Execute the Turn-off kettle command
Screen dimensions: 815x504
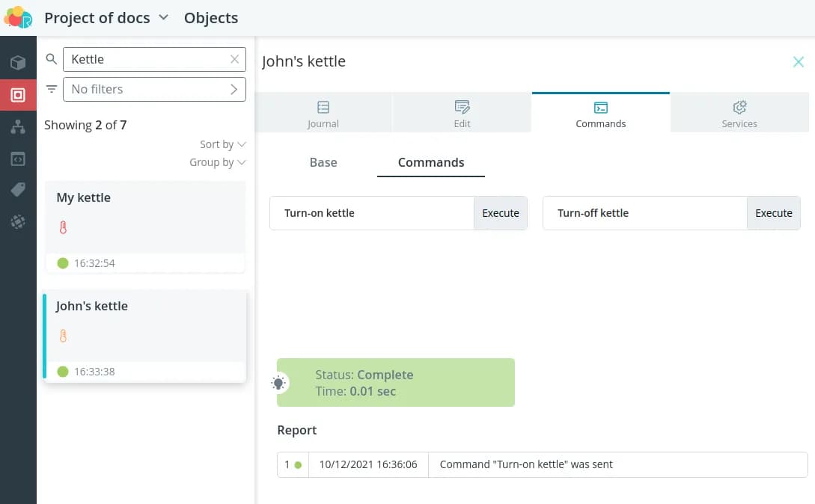(x=773, y=213)
